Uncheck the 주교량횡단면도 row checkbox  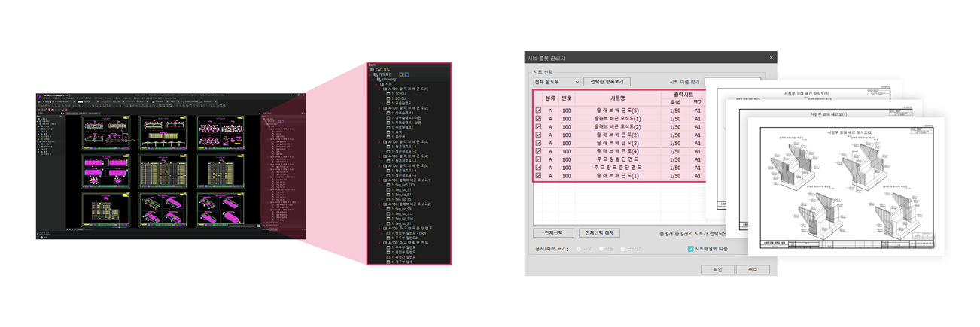538,159
